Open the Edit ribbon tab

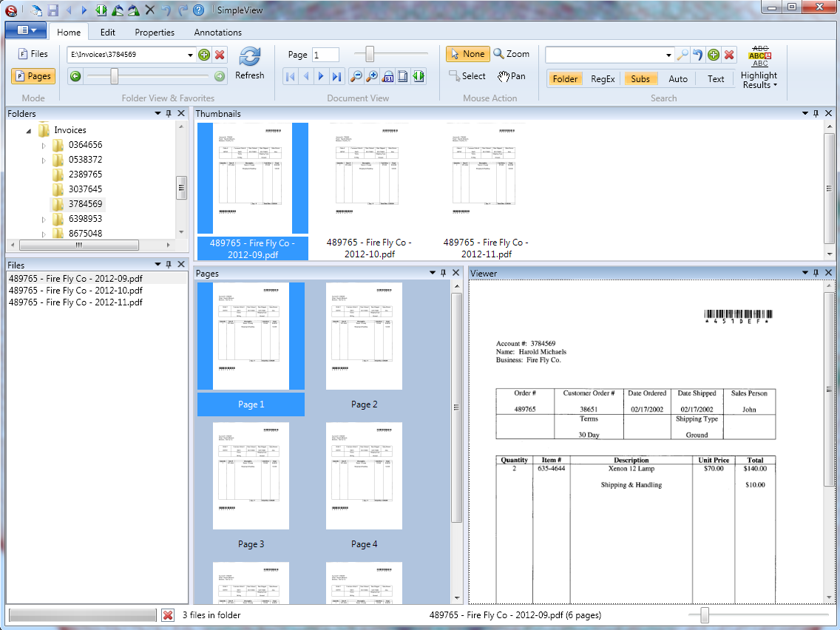pyautogui.click(x=108, y=32)
